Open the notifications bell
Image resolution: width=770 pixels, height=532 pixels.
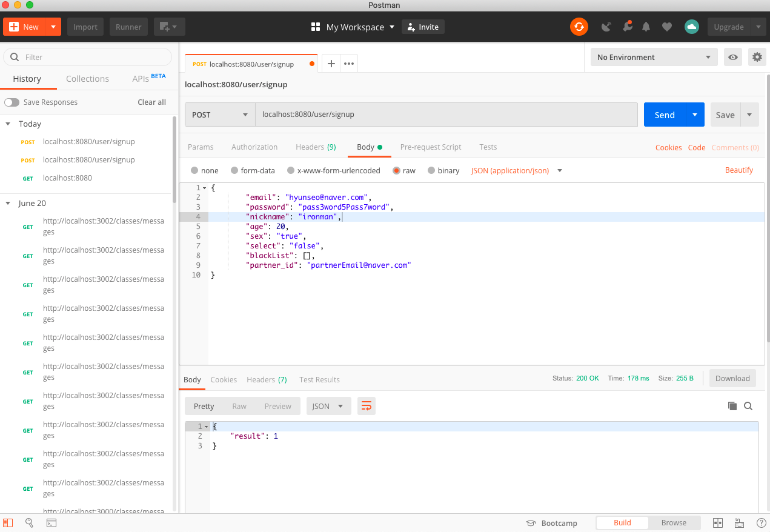coord(646,27)
